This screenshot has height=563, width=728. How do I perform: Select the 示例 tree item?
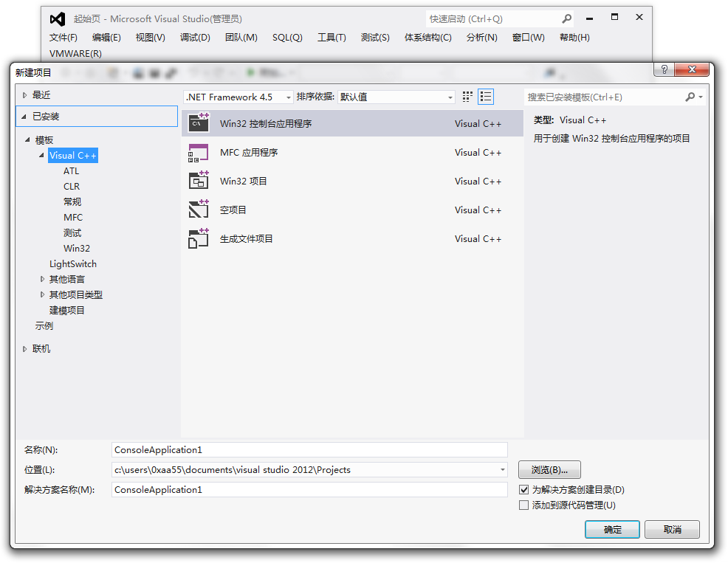point(44,326)
